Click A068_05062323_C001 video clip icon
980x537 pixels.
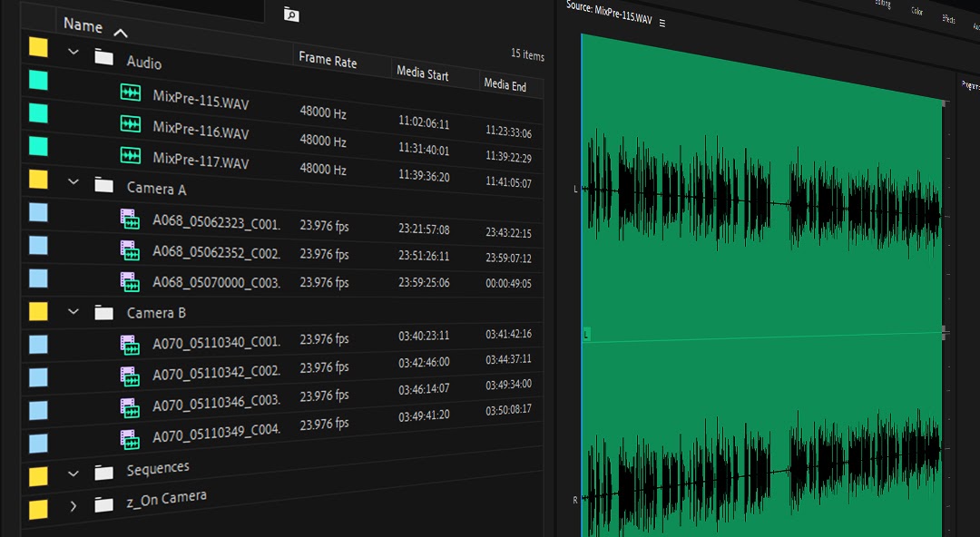pos(130,219)
